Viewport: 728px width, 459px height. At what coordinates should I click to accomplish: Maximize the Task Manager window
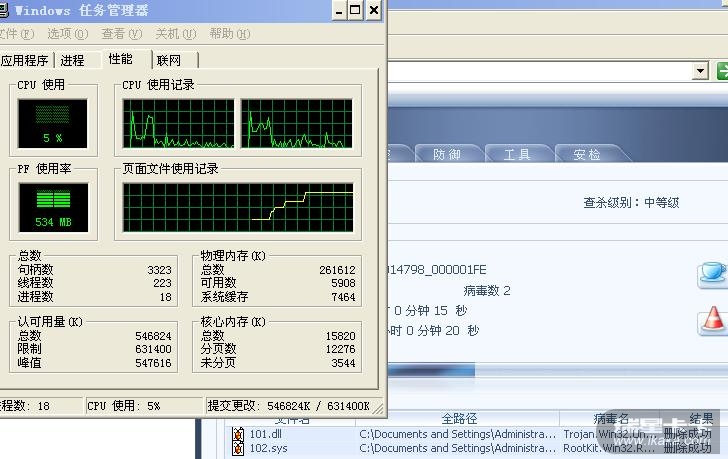pyautogui.click(x=356, y=10)
